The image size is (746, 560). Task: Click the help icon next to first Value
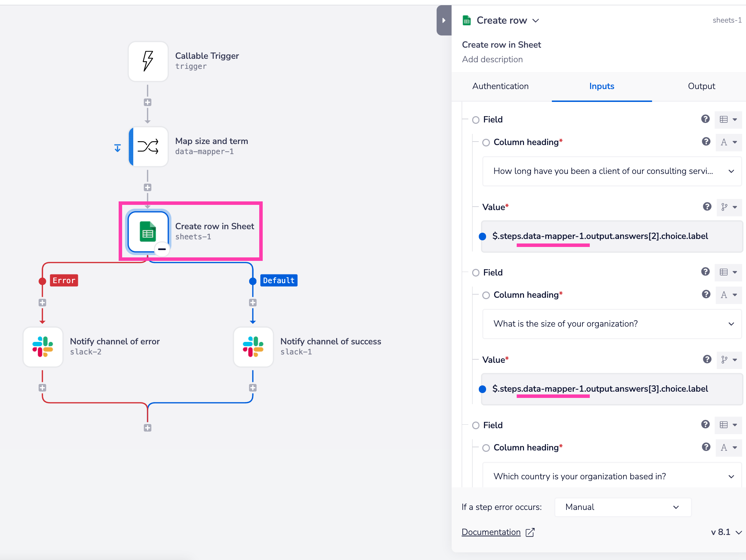707,207
